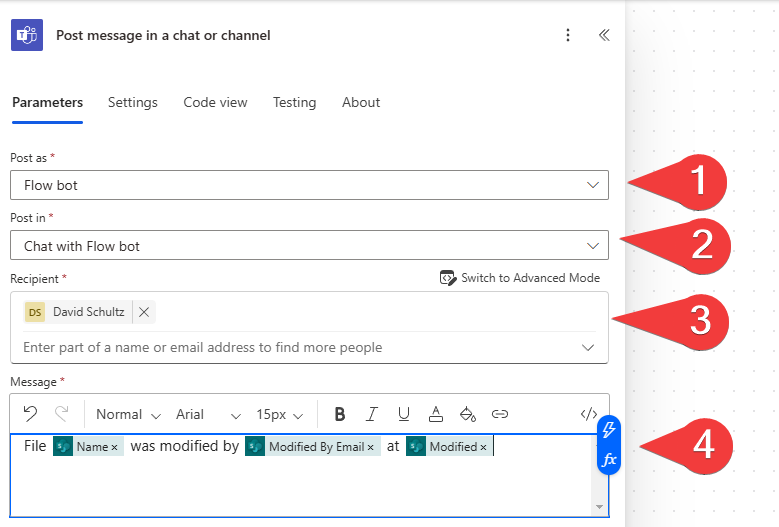
Task: Click the Microsoft Teams connector icon
Action: [27, 35]
